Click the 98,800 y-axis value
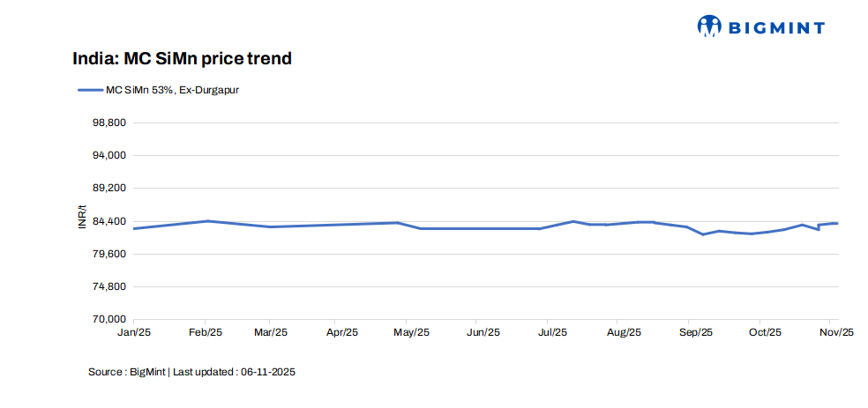 (108, 122)
